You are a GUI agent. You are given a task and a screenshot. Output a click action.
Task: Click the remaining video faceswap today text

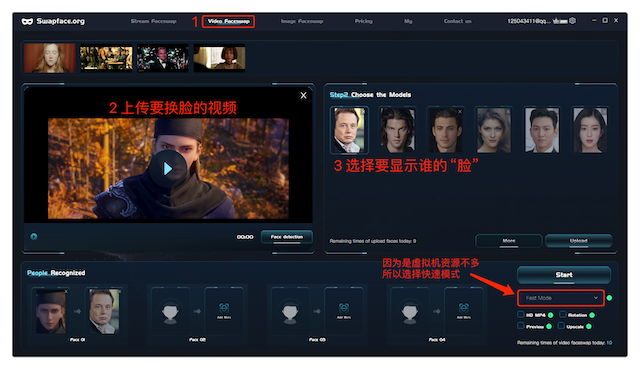point(564,343)
